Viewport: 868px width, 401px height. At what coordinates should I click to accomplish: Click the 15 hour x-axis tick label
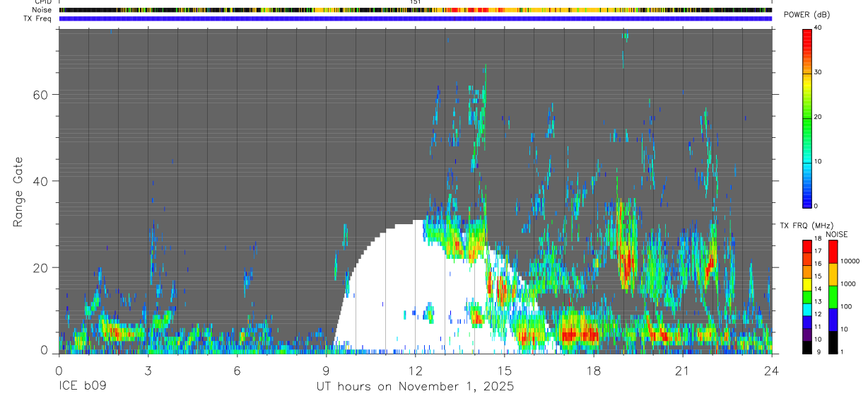coord(505,370)
